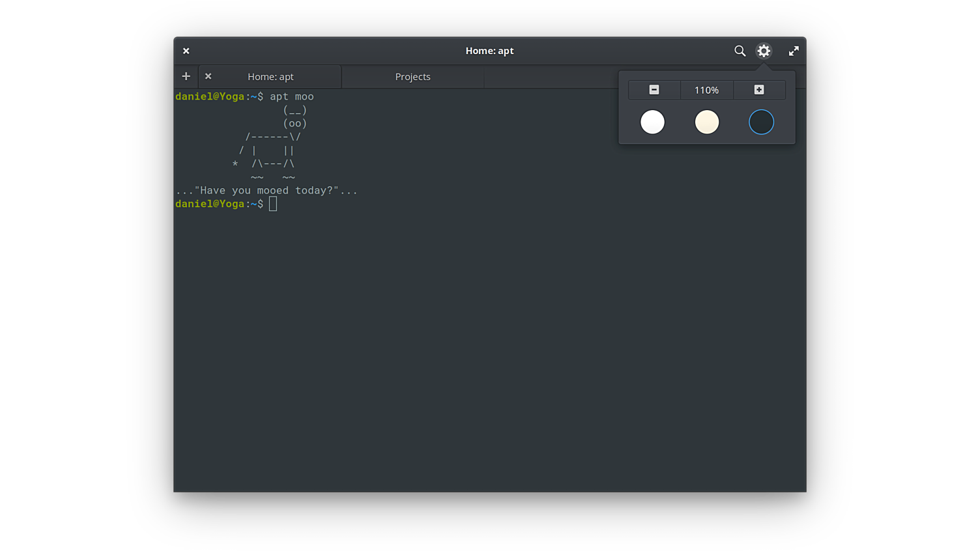This screenshot has height=551, width=980.
Task: Zoom in with the plus button
Action: 759,90
